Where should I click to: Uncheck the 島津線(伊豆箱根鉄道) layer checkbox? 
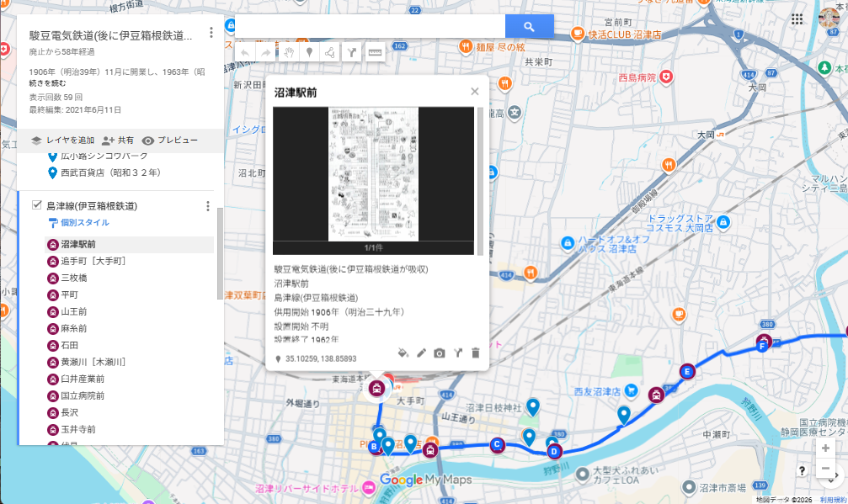(x=36, y=205)
